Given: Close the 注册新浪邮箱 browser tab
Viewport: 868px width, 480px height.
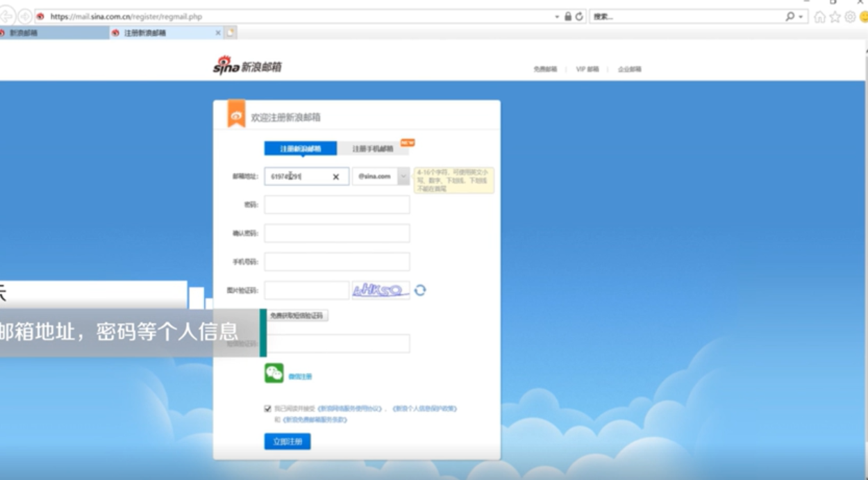Looking at the screenshot, I should point(218,33).
